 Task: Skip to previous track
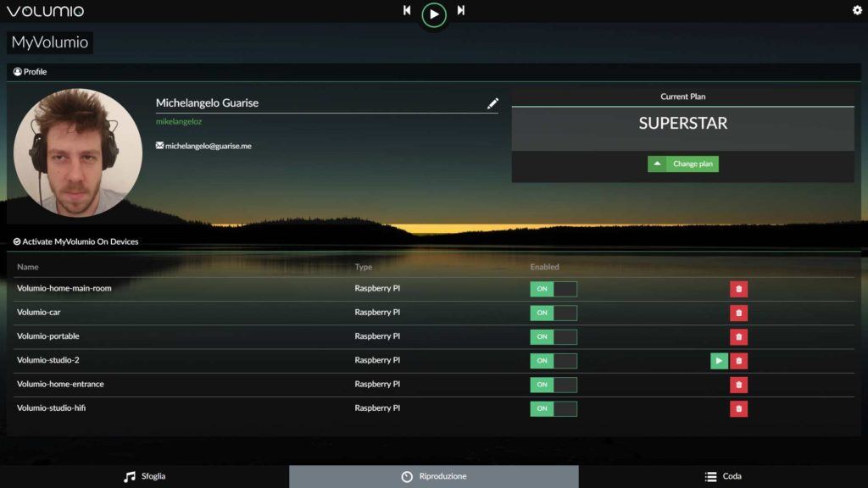click(x=407, y=11)
